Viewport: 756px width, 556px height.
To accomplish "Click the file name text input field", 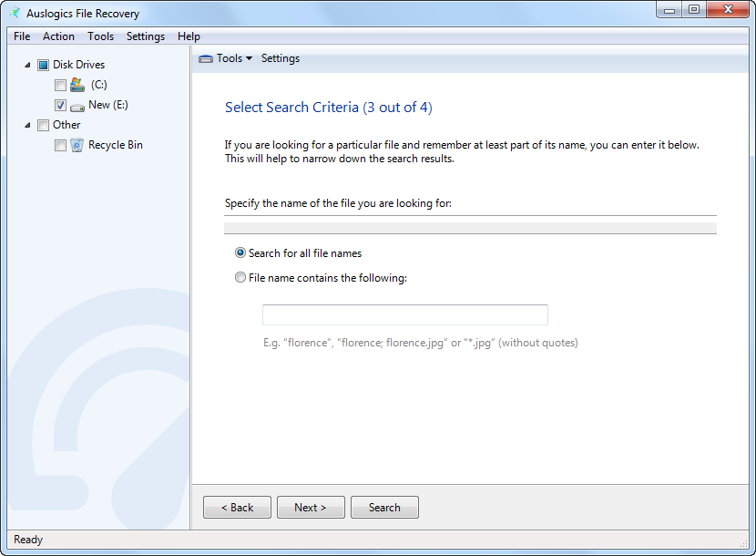I will click(x=405, y=314).
